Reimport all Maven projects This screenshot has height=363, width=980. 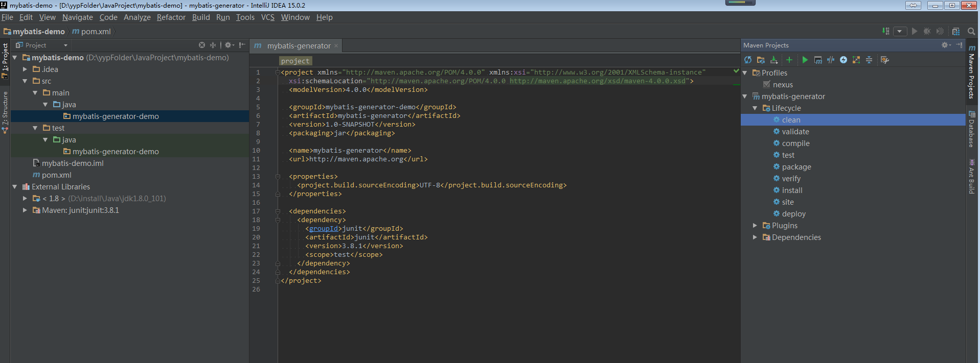pyautogui.click(x=748, y=60)
